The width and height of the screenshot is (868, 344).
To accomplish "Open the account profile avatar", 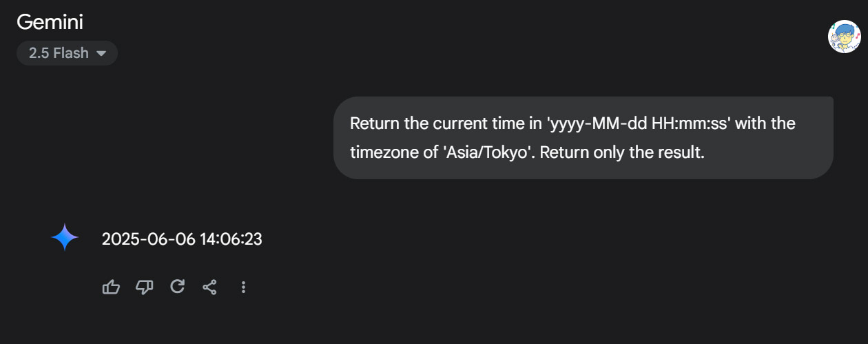I will (844, 37).
